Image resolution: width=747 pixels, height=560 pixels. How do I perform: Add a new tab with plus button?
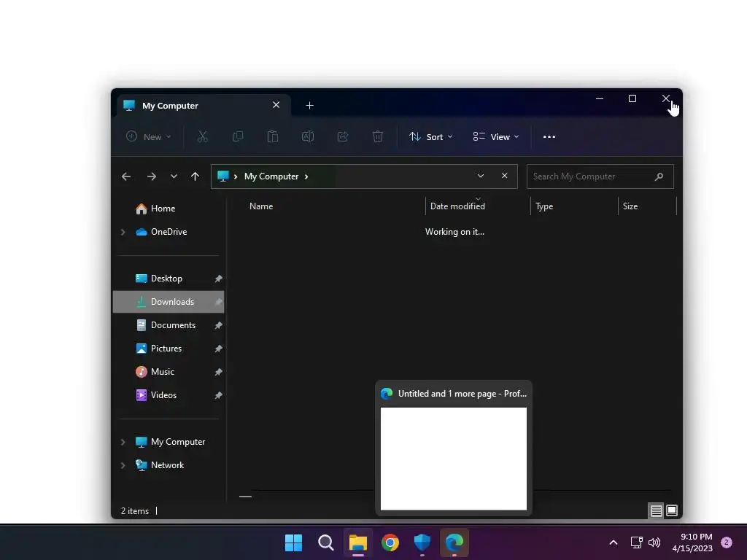click(309, 105)
